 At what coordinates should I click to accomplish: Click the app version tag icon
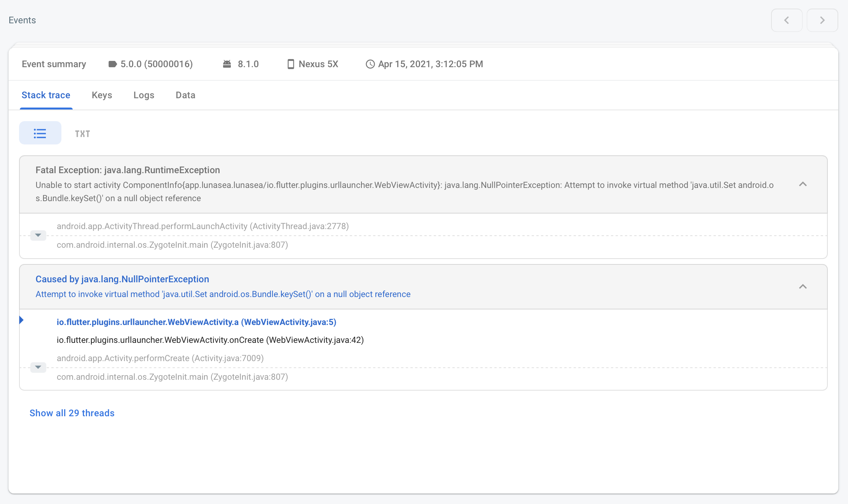click(112, 64)
